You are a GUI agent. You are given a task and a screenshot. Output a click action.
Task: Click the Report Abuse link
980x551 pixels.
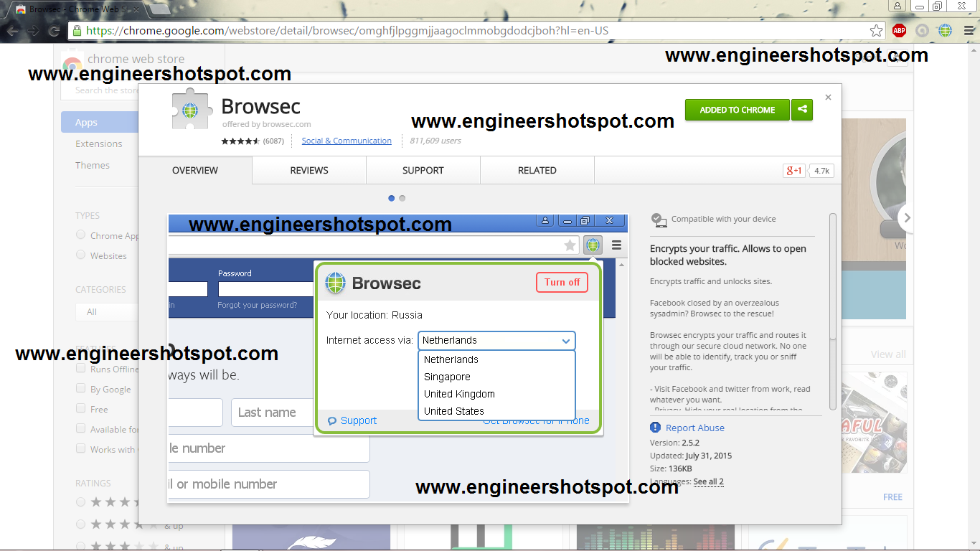(x=695, y=428)
